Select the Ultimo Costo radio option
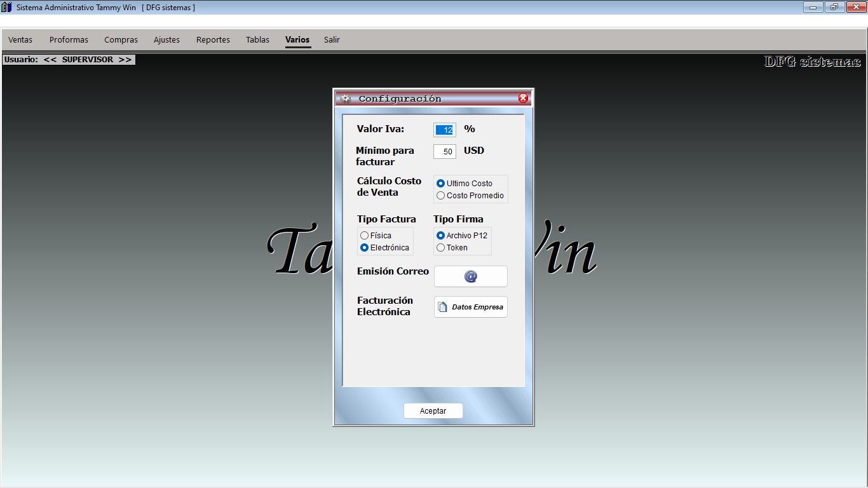The width and height of the screenshot is (868, 488). 465,183
